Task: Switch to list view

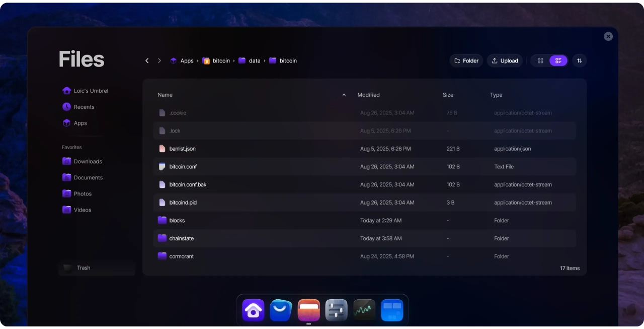Action: [558, 60]
